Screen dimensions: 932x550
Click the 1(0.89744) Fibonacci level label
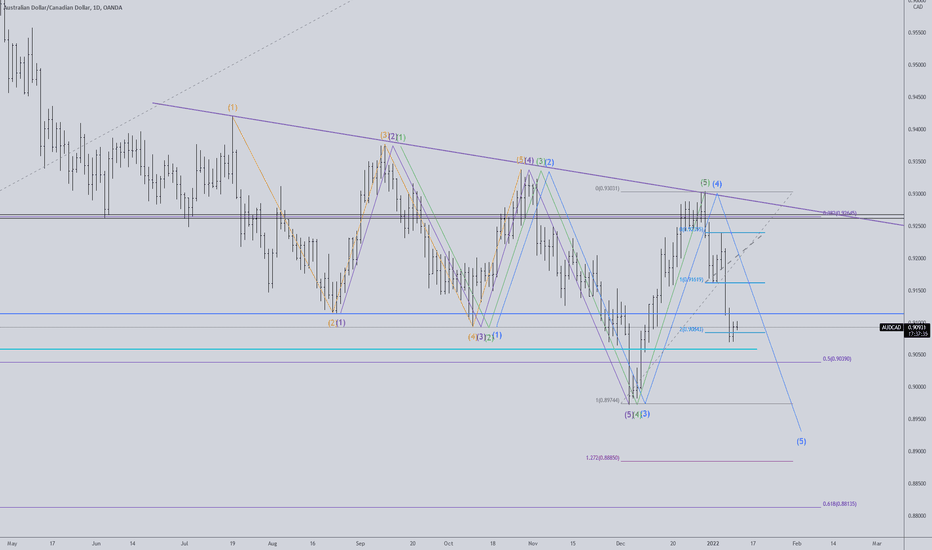[607, 400]
